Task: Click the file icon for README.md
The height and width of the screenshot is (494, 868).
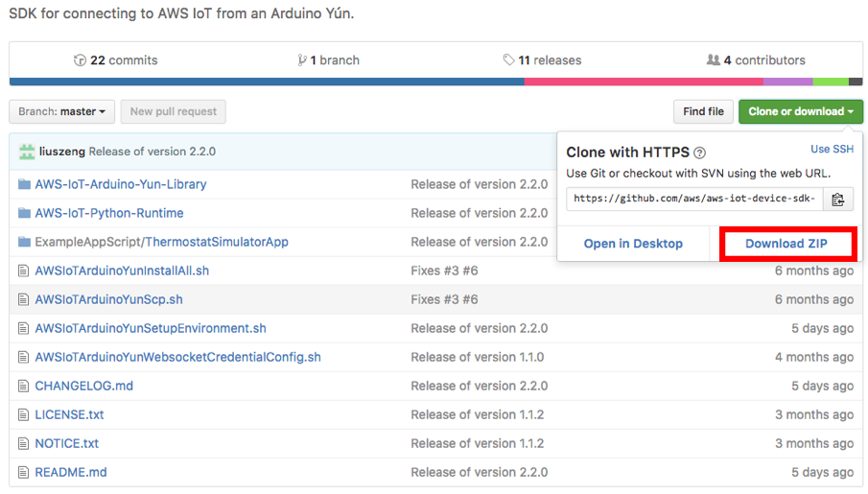Action: 23,472
